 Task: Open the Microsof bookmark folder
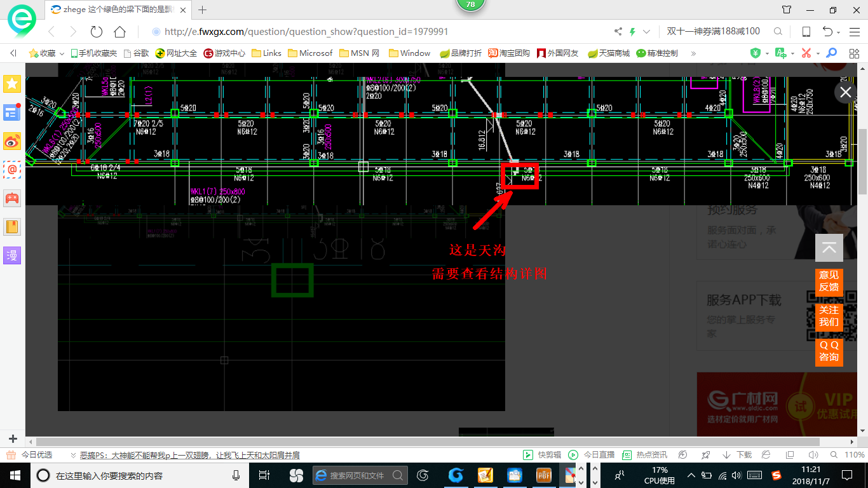click(x=310, y=53)
